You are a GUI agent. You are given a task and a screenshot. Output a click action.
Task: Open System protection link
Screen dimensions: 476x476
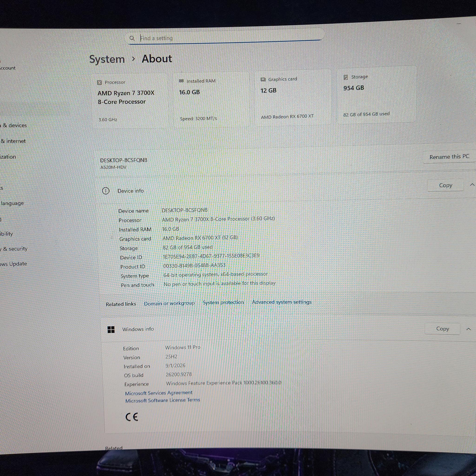tap(223, 303)
